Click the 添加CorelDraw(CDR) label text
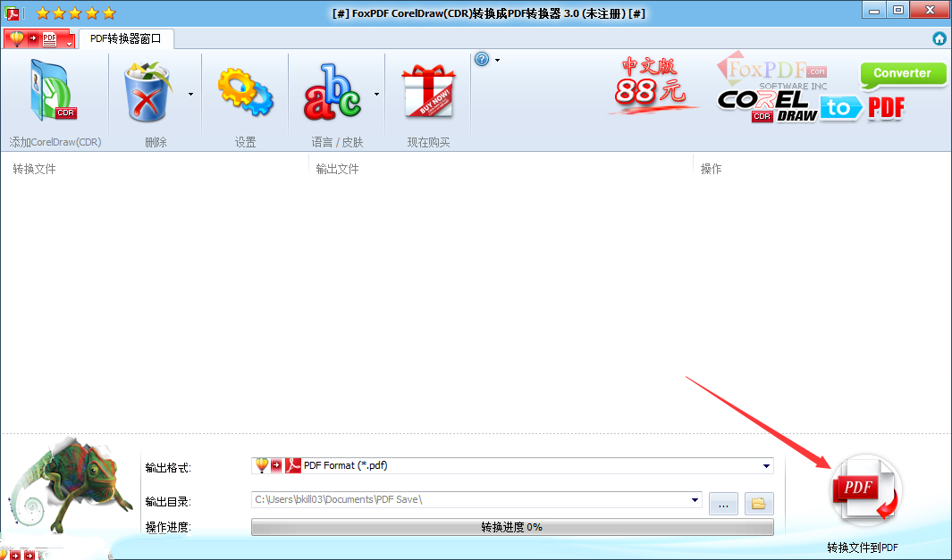 [55, 142]
